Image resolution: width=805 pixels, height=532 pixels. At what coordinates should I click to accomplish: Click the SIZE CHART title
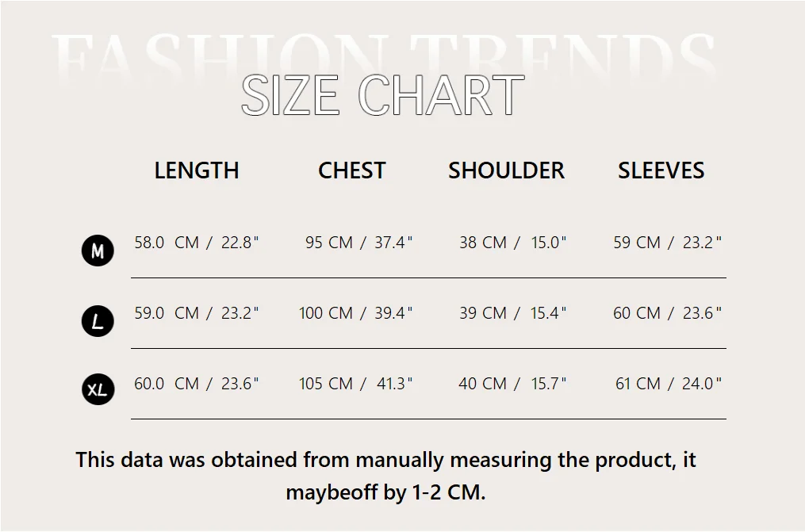382,95
